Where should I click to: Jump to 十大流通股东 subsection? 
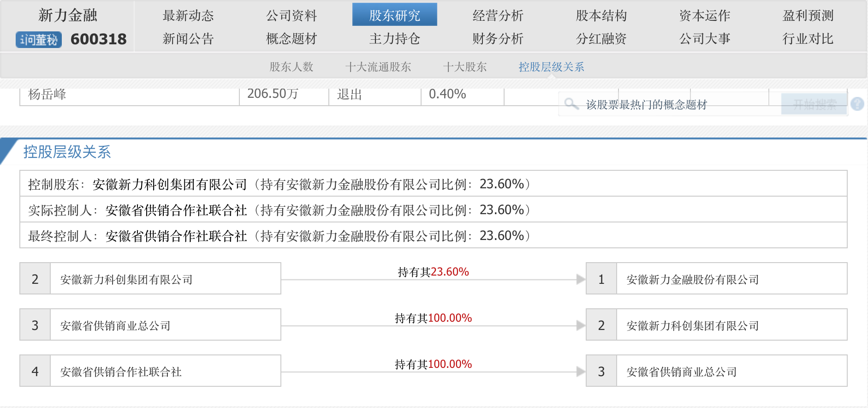(378, 67)
